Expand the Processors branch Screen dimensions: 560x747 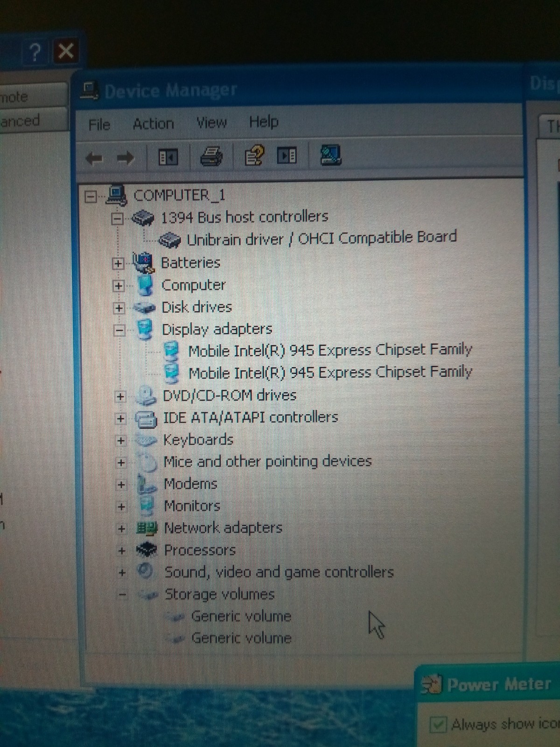122,550
